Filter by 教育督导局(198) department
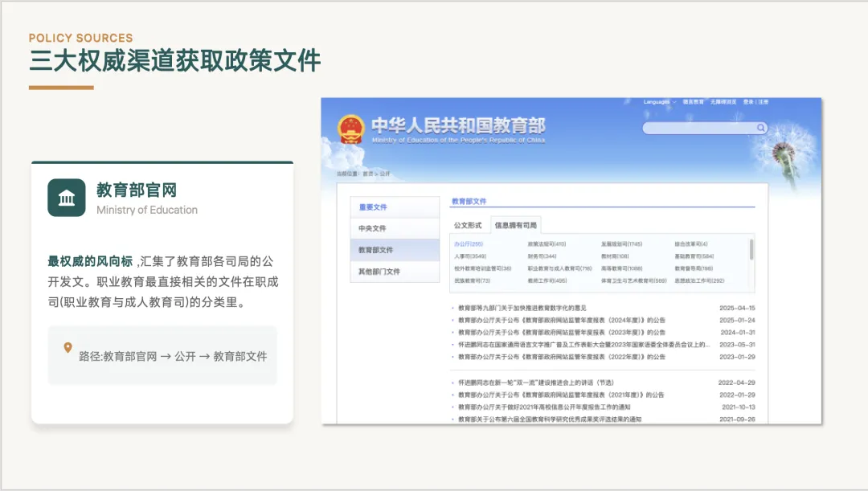This screenshot has height=491, width=868. click(694, 268)
